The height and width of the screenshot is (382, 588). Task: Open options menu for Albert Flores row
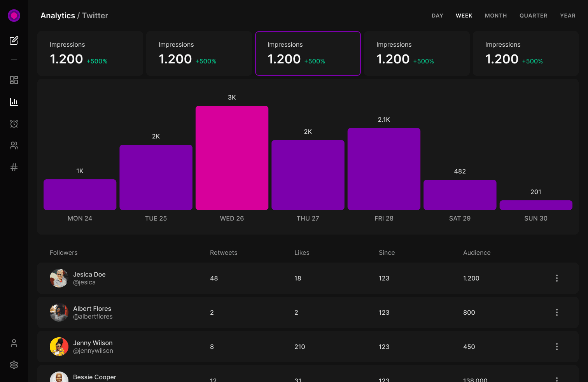tap(556, 312)
